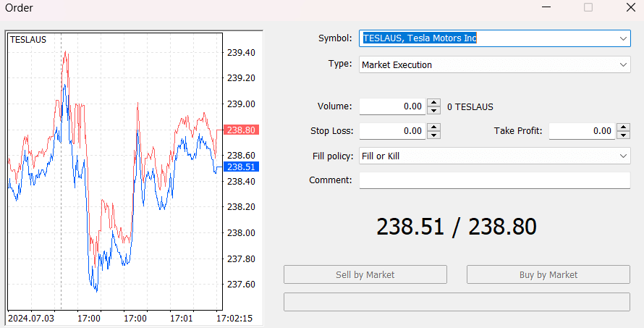This screenshot has width=644, height=328.
Task: Maximize the Order window
Action: (588, 8)
